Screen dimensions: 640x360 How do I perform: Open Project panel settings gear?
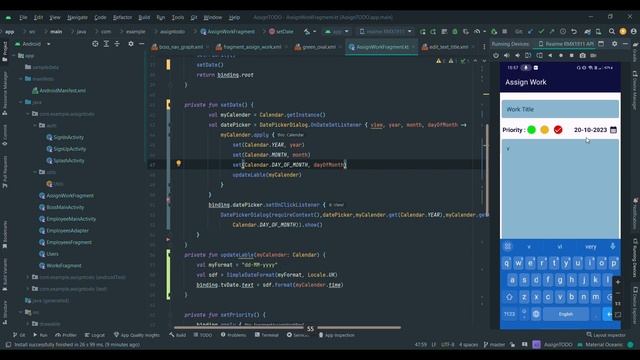click(131, 44)
